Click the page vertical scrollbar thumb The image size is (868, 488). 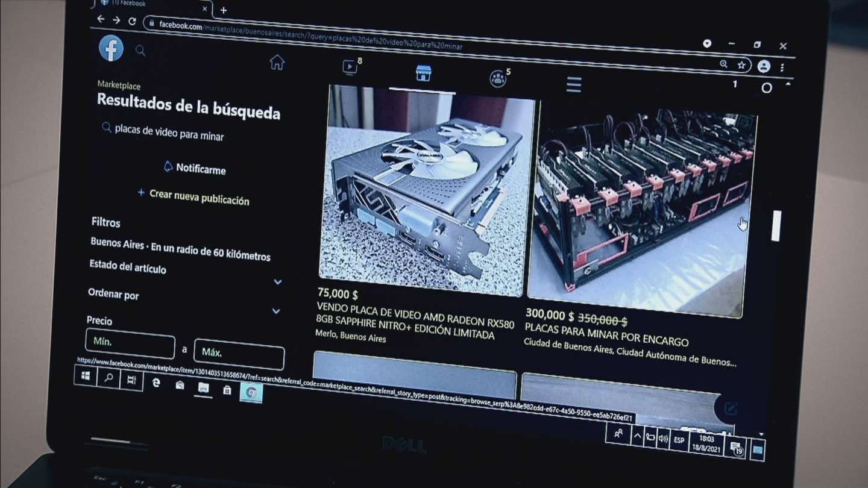pyautogui.click(x=776, y=226)
